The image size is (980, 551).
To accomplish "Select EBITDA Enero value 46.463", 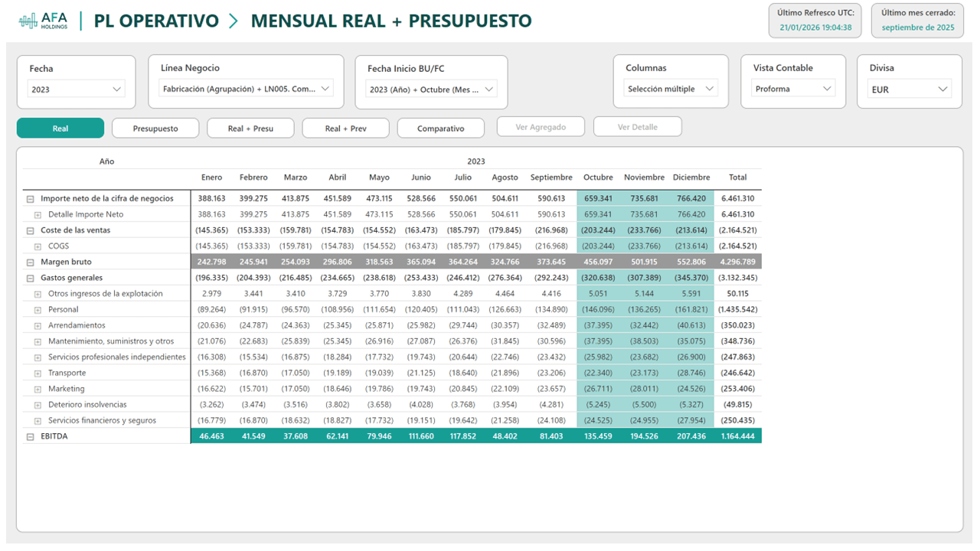I will [x=212, y=436].
